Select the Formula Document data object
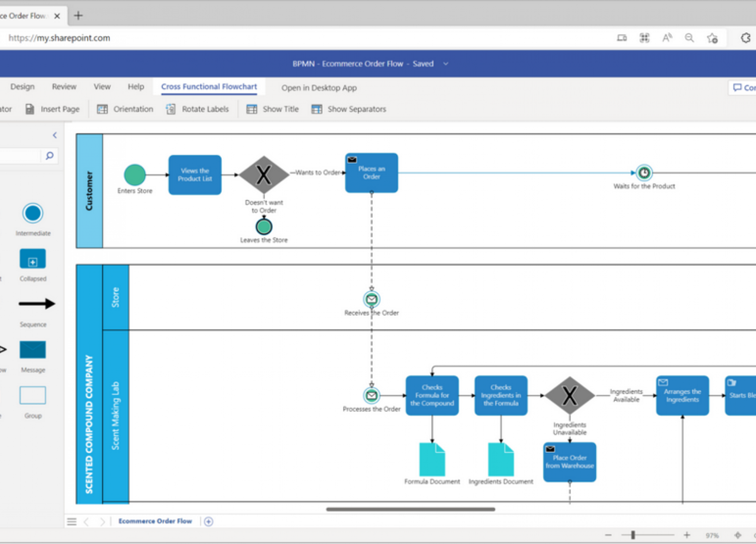The image size is (756, 544). [432, 459]
